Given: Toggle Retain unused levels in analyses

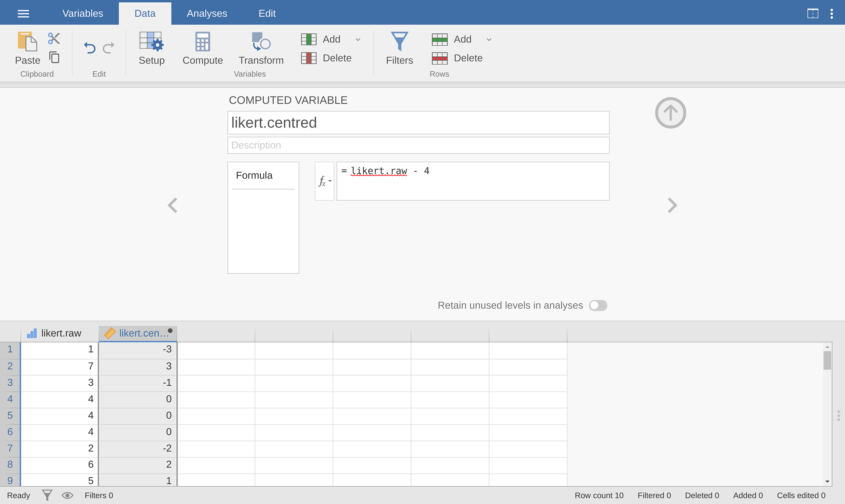Looking at the screenshot, I should [598, 305].
